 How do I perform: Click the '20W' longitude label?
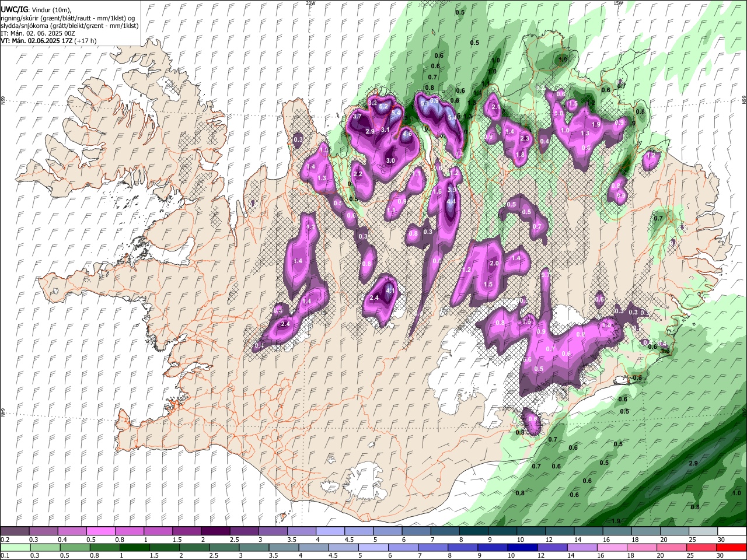click(311, 3)
